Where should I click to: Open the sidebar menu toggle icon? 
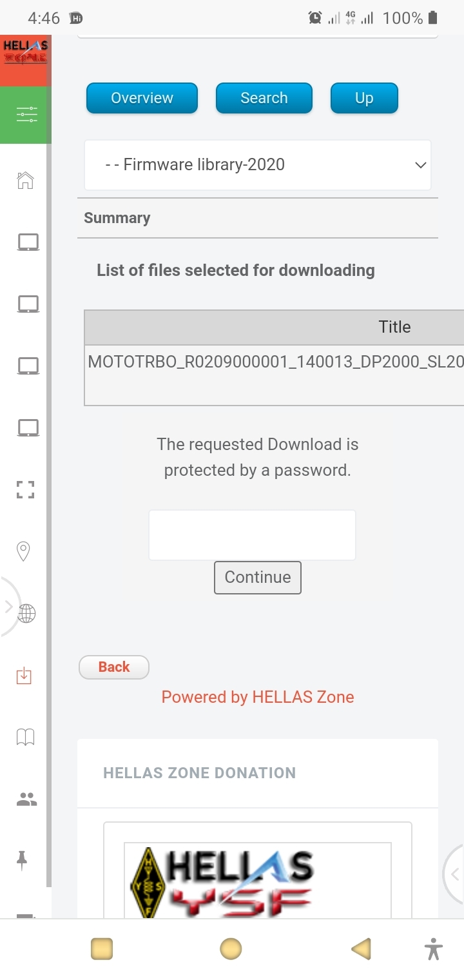coord(26,115)
